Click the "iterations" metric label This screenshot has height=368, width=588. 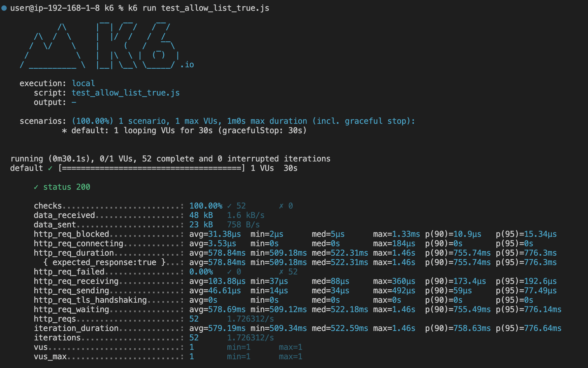[x=57, y=338]
